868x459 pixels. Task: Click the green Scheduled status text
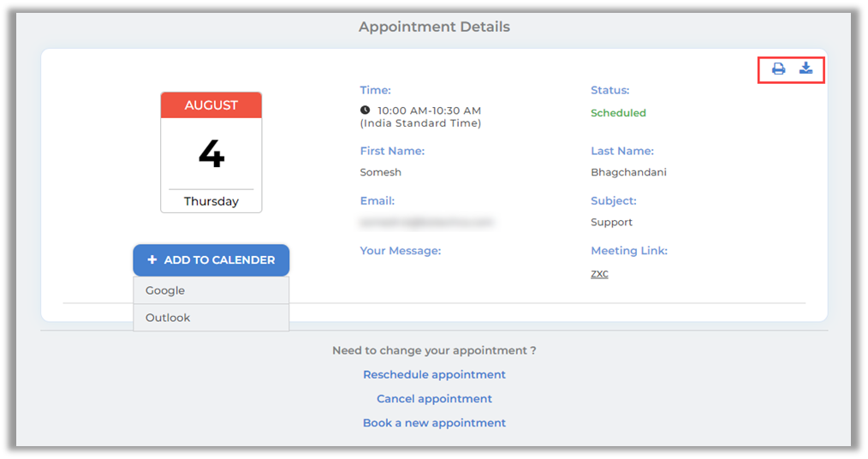pos(618,113)
